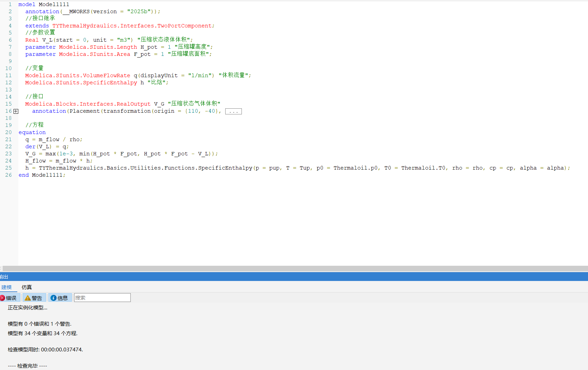Click 'Modelica.SIunits.SpecificEnthalpy' type on line 12
This screenshot has height=370, width=588.
coord(81,83)
